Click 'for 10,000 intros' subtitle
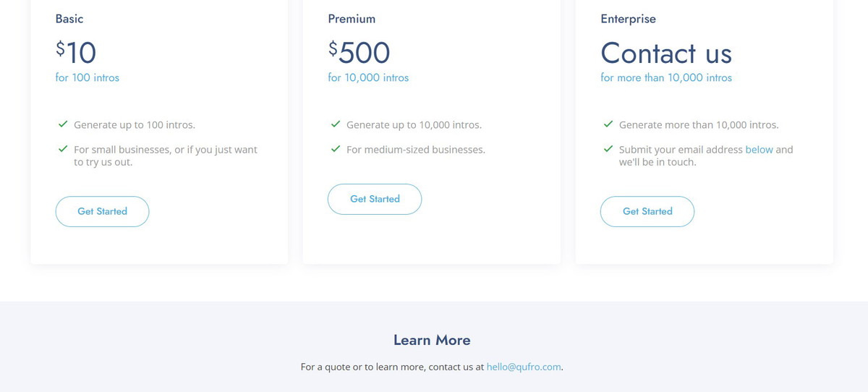Viewport: 868px width, 392px height. [x=368, y=77]
